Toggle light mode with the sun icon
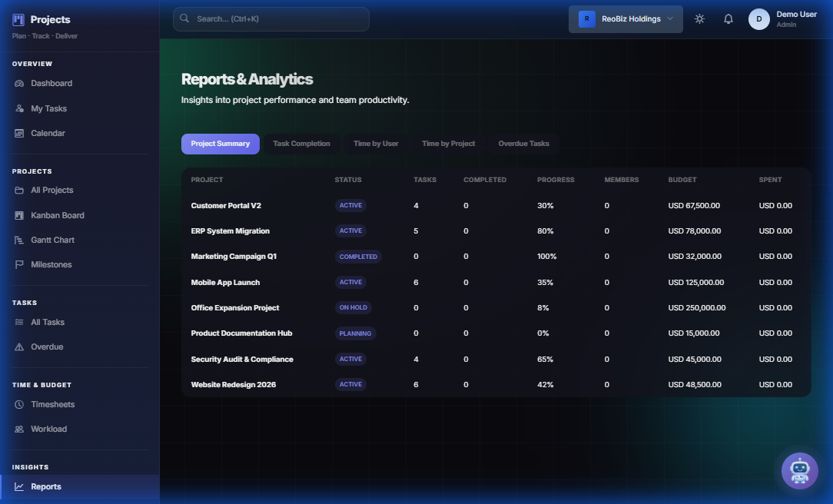Screen dimensions: 833x504 [x=699, y=18]
